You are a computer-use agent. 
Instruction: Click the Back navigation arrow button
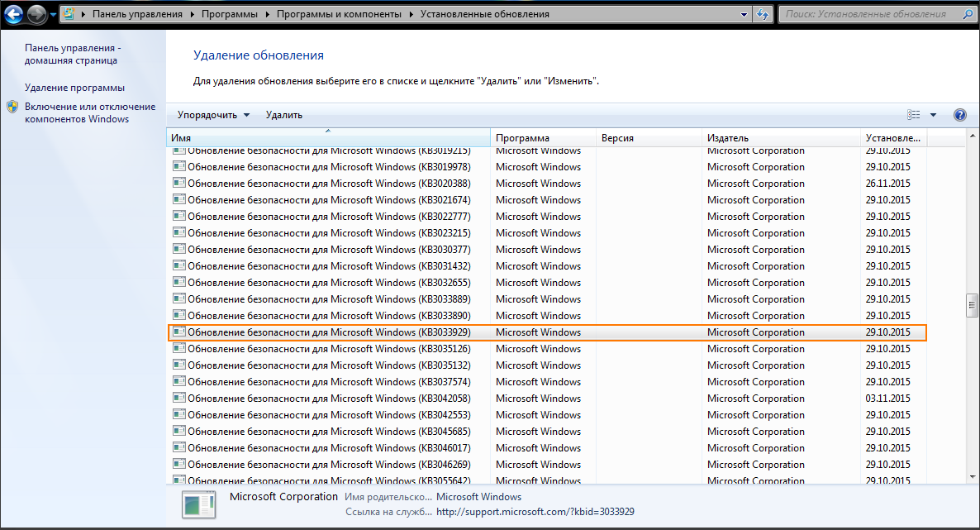pos(14,14)
